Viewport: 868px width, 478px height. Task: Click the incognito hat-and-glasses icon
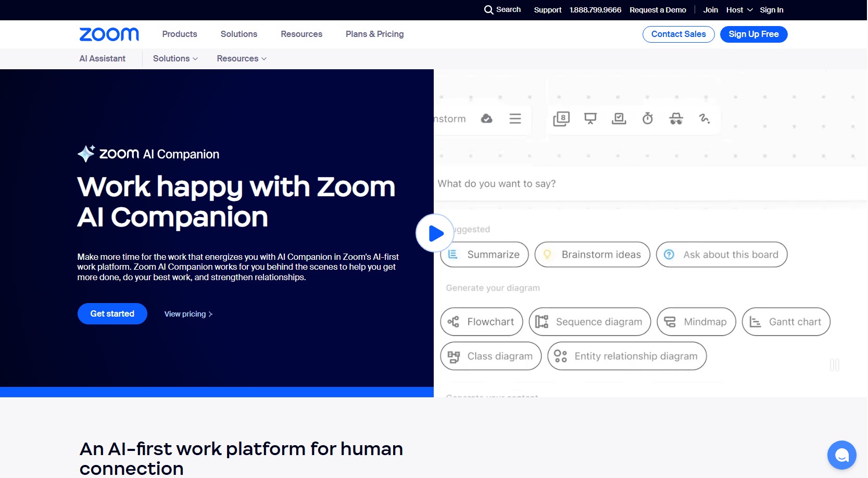click(x=676, y=119)
